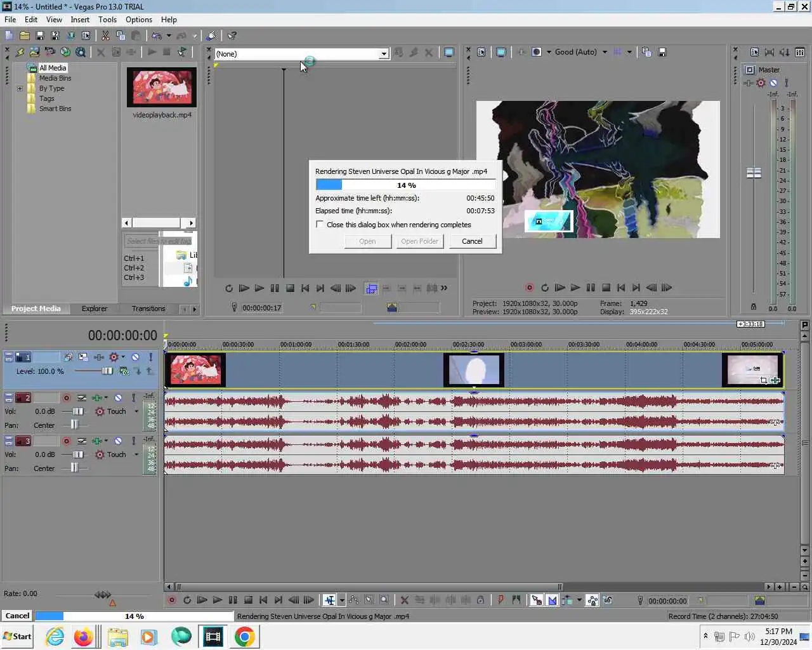Viewport: 812px width, 650px height.
Task: Click the Save project icon
Action: 39,36
